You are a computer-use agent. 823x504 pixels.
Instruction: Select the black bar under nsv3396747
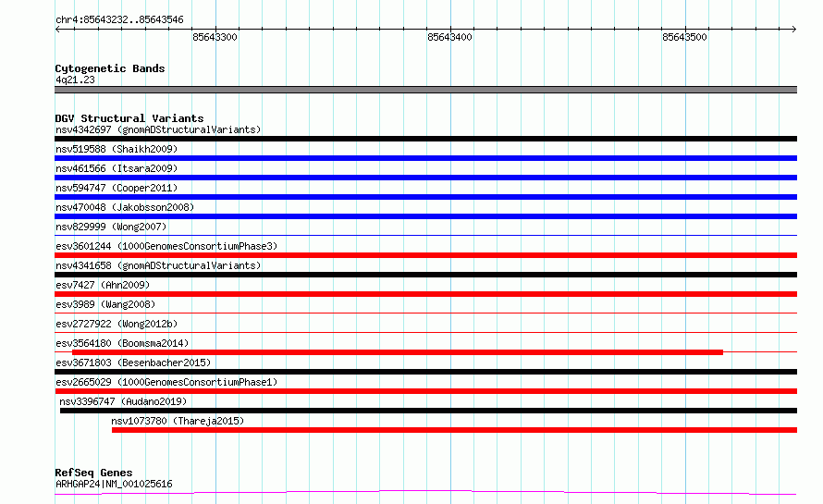[428, 411]
